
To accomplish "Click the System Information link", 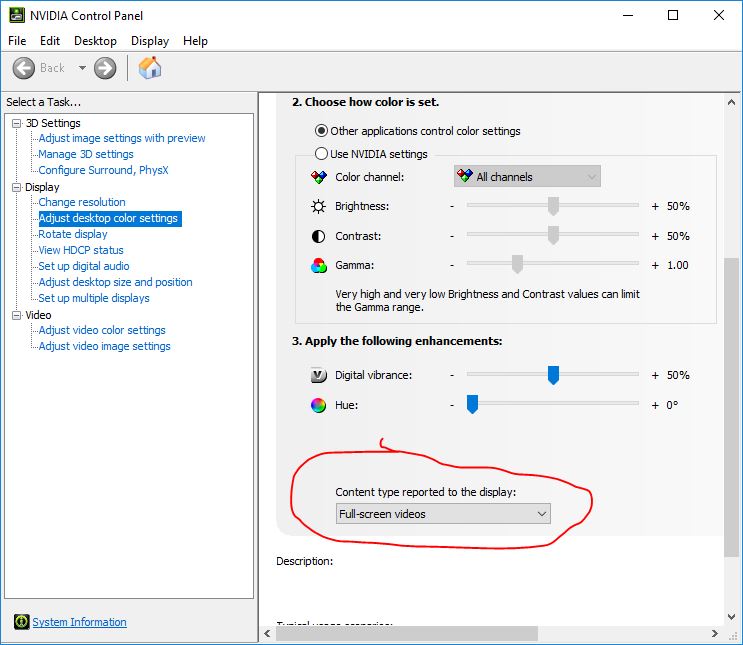I will (x=79, y=622).
